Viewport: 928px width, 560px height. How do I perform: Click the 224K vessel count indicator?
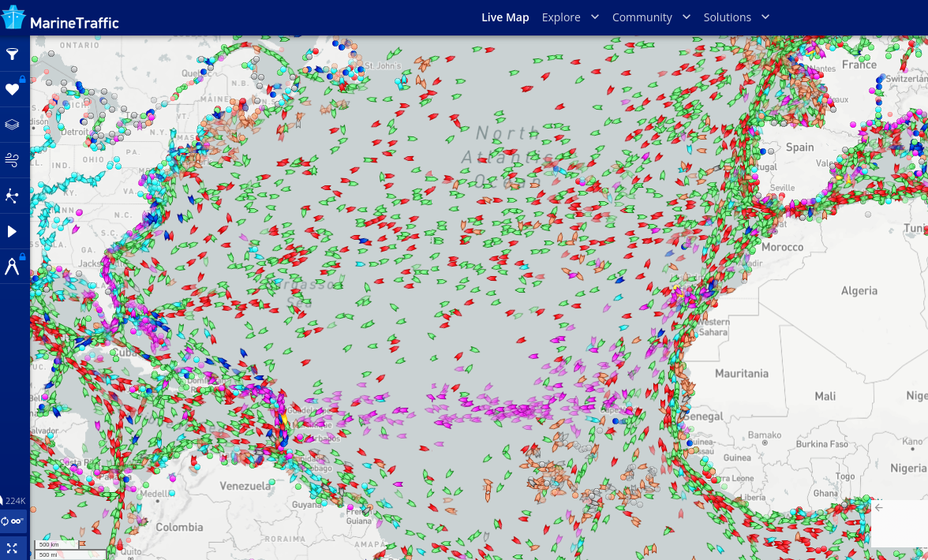tap(14, 501)
